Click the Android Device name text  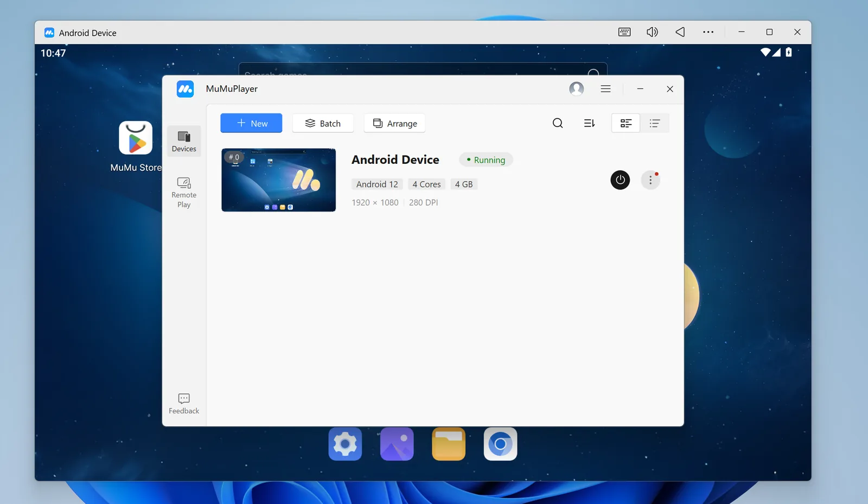[395, 160]
